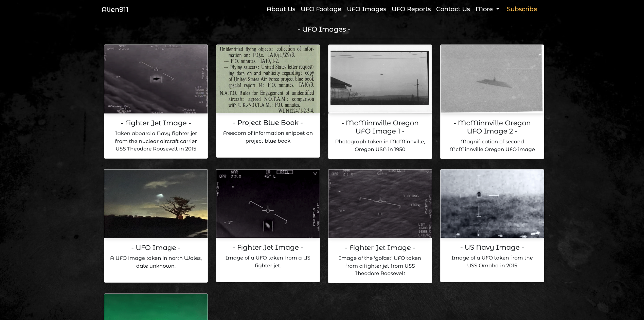Open the US fighter jet infrared thumbnail
This screenshot has width=644, height=320.
click(268, 203)
